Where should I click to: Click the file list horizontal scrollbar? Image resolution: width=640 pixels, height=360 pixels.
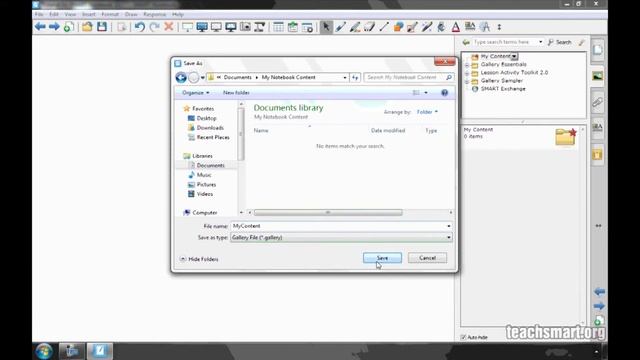point(328,213)
